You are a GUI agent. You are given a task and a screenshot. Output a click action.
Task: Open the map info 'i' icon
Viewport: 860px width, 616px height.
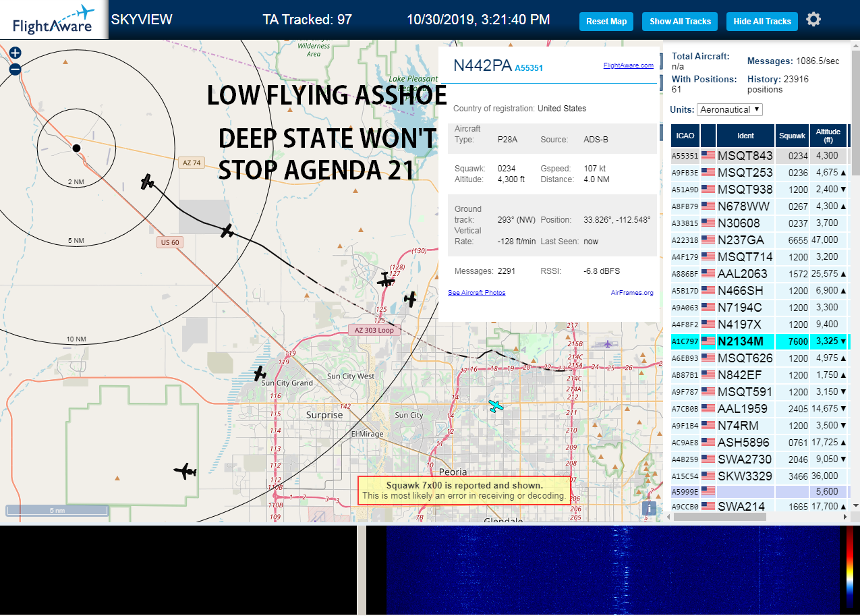click(x=649, y=509)
